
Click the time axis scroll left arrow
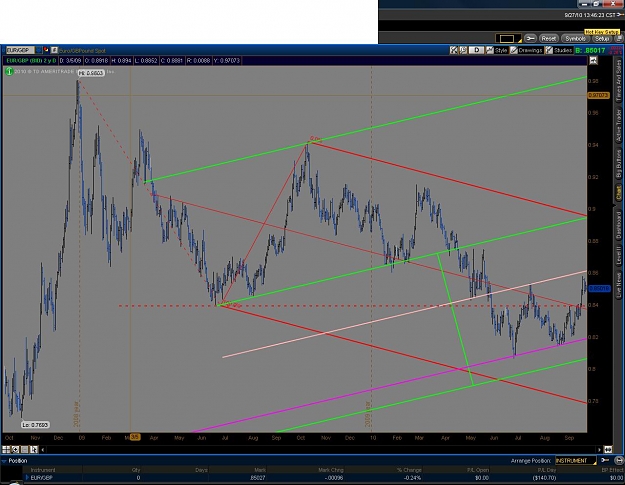43,450
